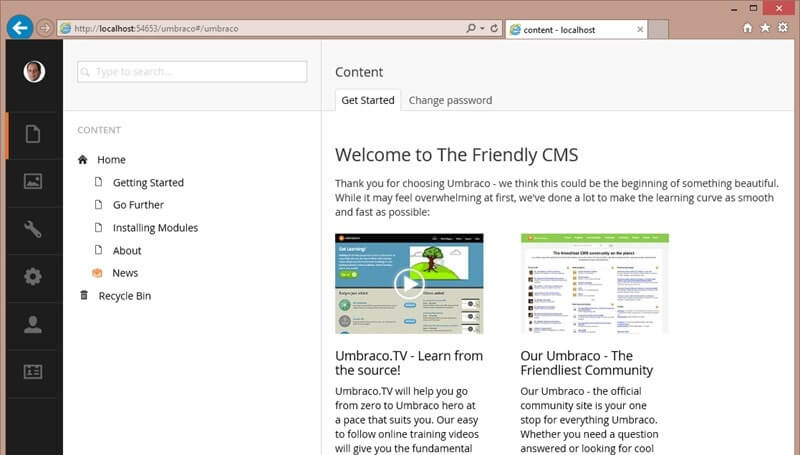The image size is (800, 455).
Task: Click Our Umbraco - The Friendliest Community heading
Action: tap(587, 363)
